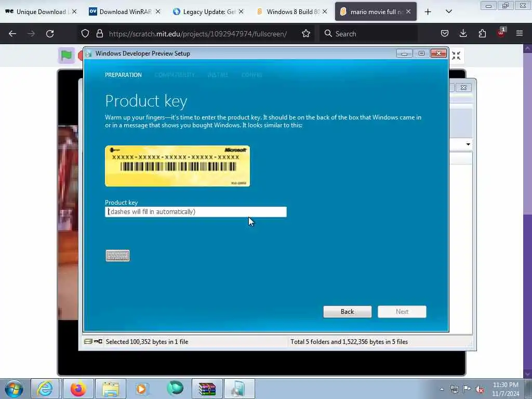This screenshot has height=399, width=532.
Task: Open the tracking protection shield icon
Action: pyautogui.click(x=85, y=34)
